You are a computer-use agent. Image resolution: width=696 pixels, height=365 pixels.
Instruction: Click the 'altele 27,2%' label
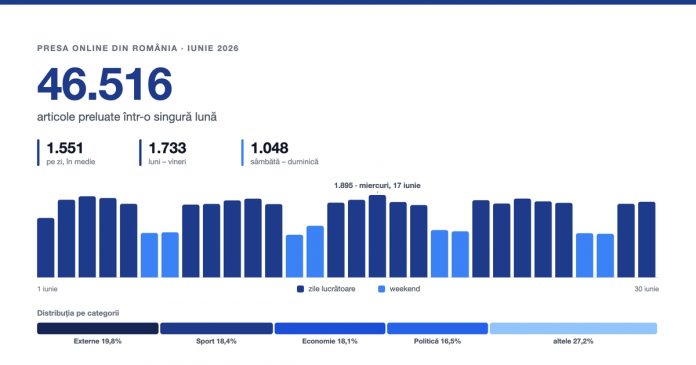pos(573,341)
